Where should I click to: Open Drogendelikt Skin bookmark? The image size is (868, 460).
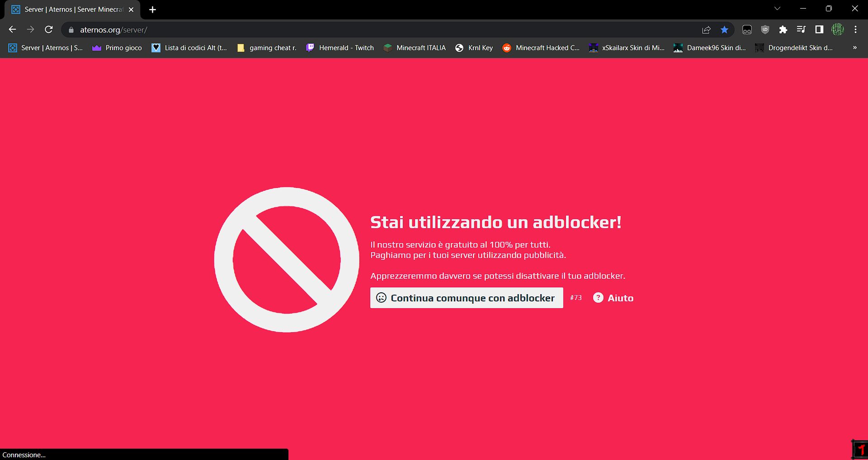click(x=794, y=48)
